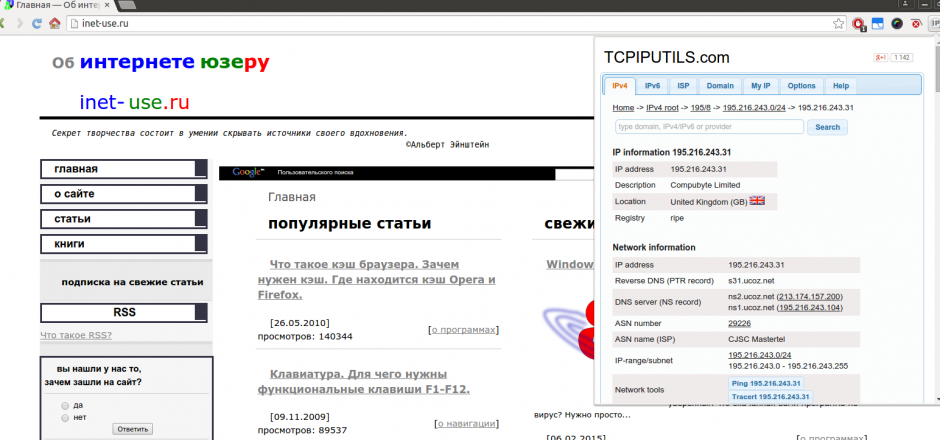
Task: Click the 'Главная' browser tab
Action: (56, 5)
